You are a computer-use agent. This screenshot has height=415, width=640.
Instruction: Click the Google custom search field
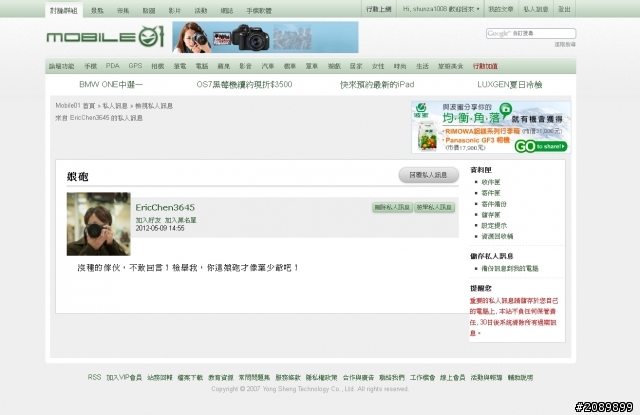point(531,33)
